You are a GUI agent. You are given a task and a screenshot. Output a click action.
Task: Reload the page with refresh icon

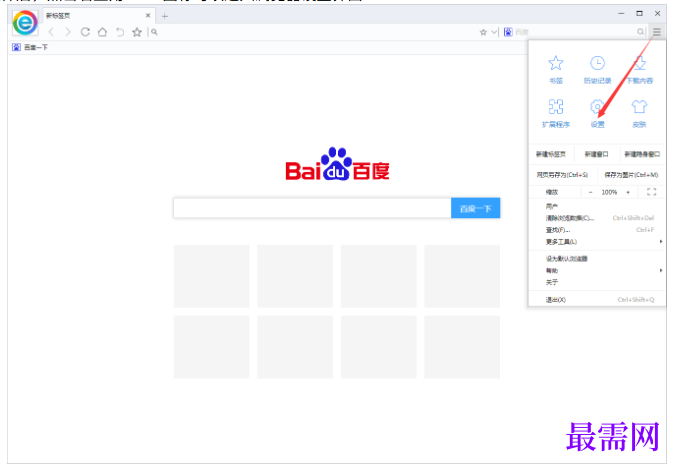click(85, 32)
